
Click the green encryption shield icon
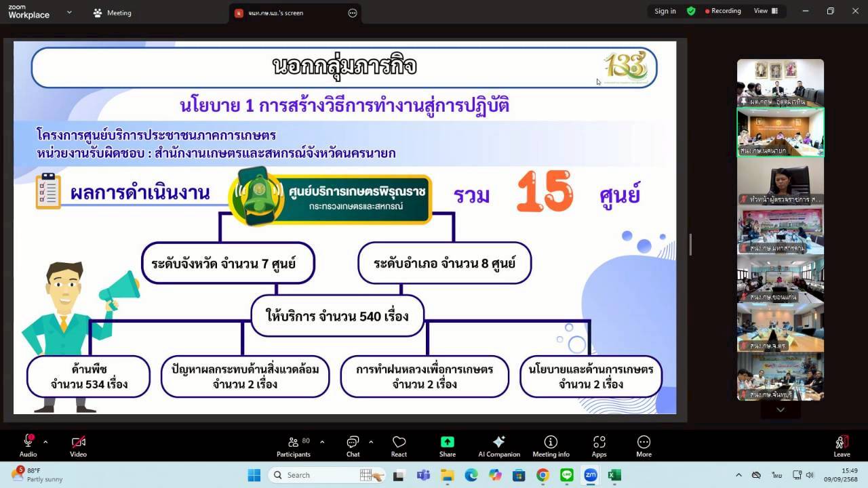click(691, 11)
